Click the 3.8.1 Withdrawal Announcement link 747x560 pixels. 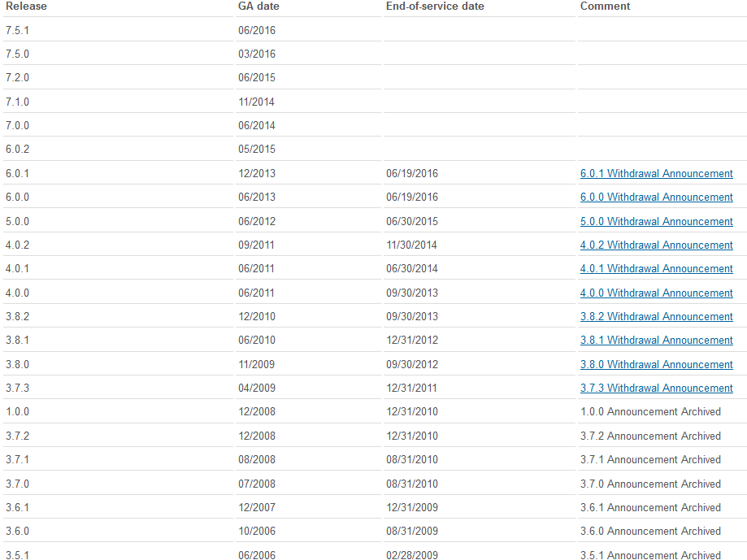pos(656,341)
